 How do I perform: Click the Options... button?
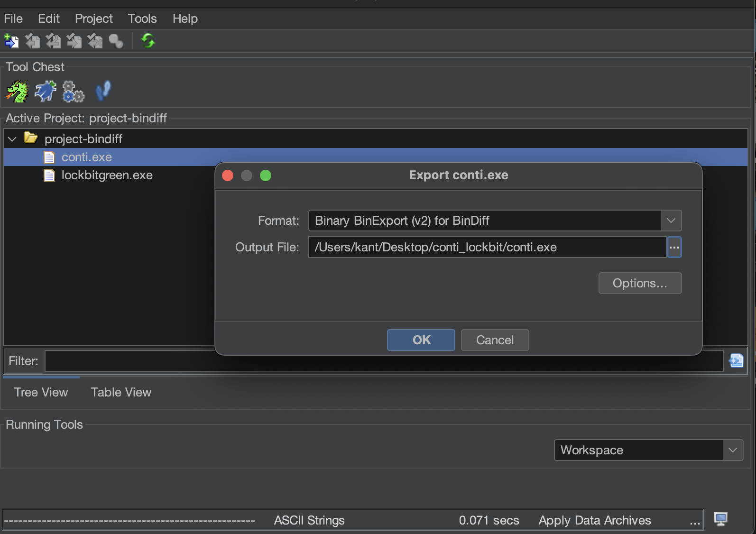coord(640,283)
